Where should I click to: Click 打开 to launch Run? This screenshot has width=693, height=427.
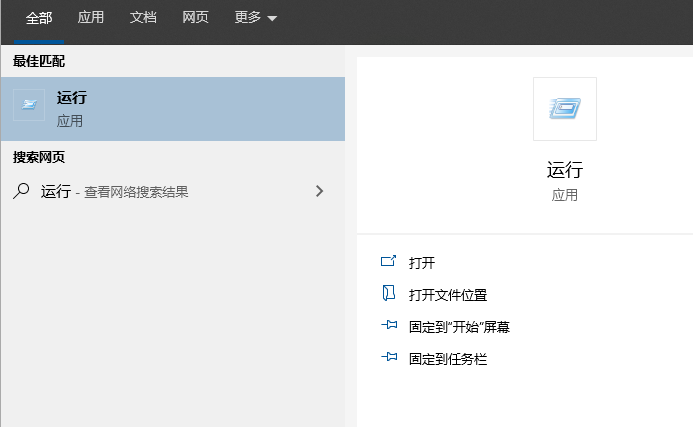click(x=422, y=263)
